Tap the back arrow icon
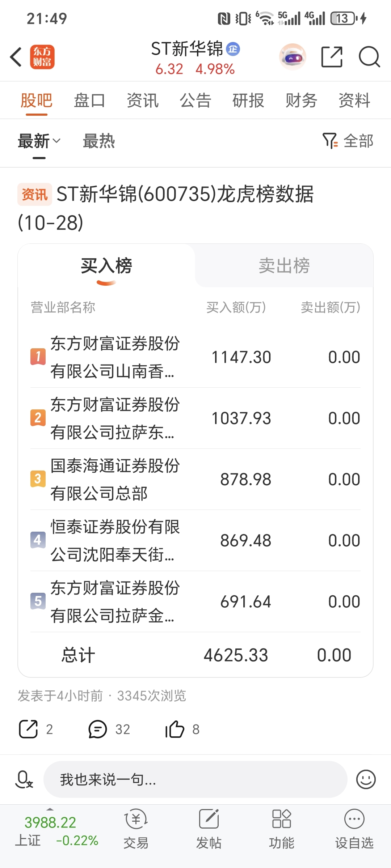 coord(16,57)
